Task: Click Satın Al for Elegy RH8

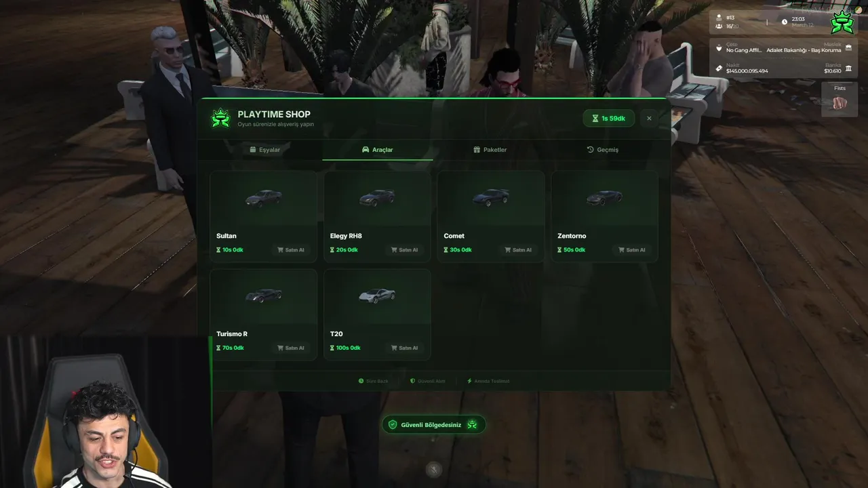Action: click(405, 250)
